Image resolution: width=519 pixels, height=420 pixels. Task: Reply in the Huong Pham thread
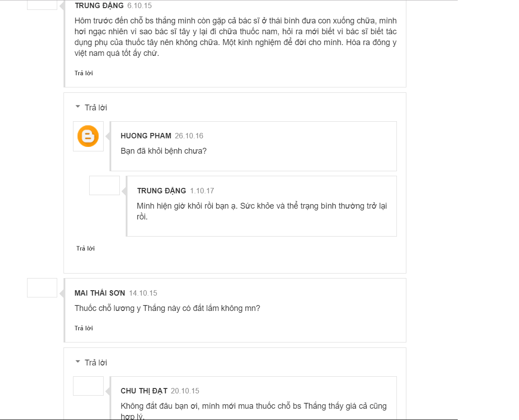86,248
